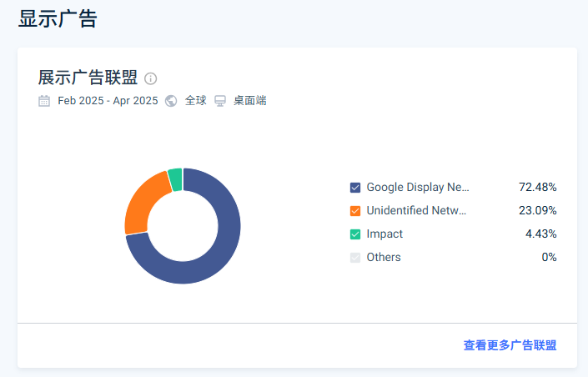Click the 72.48% percentage value
Viewport: 588px width, 377px height.
(x=538, y=187)
